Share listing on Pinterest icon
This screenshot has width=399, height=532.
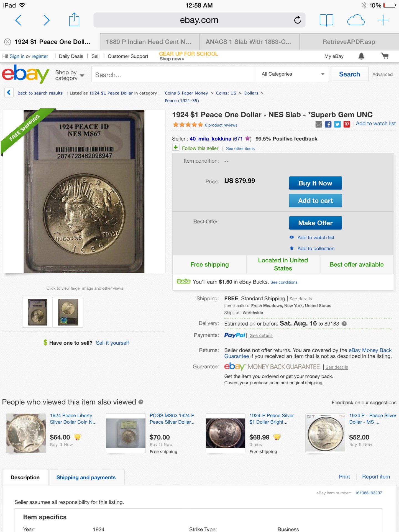tap(347, 124)
